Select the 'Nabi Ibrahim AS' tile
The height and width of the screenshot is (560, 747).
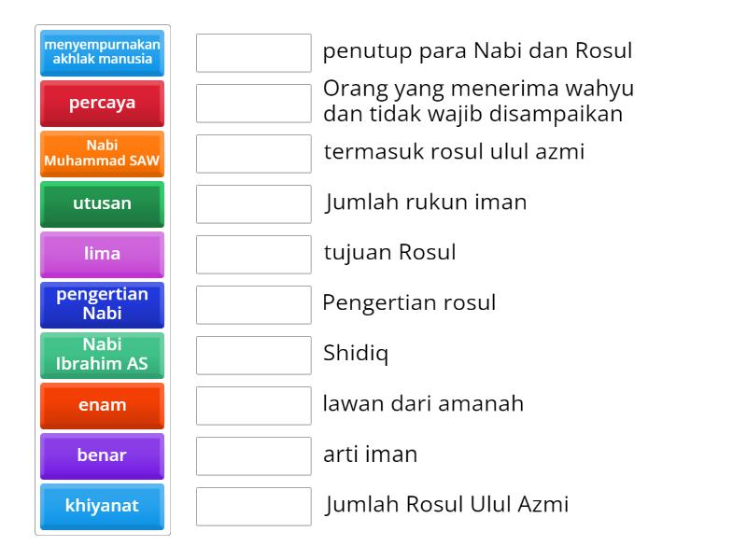coord(102,355)
